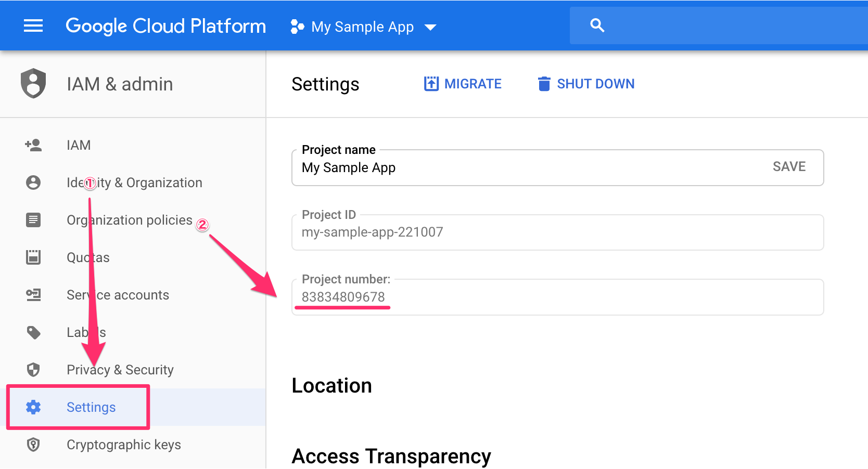This screenshot has width=868, height=469.
Task: Open Cryptographic keys page
Action: [x=133, y=445]
